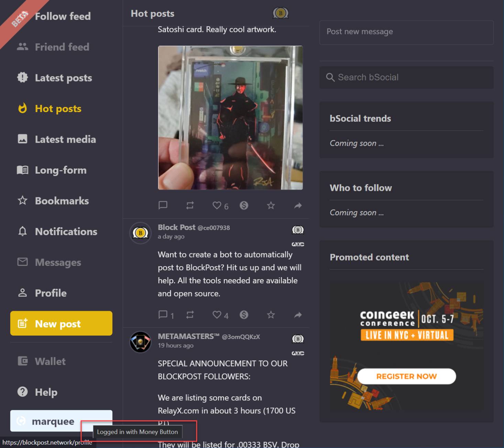Open the Latest media section

click(x=65, y=139)
